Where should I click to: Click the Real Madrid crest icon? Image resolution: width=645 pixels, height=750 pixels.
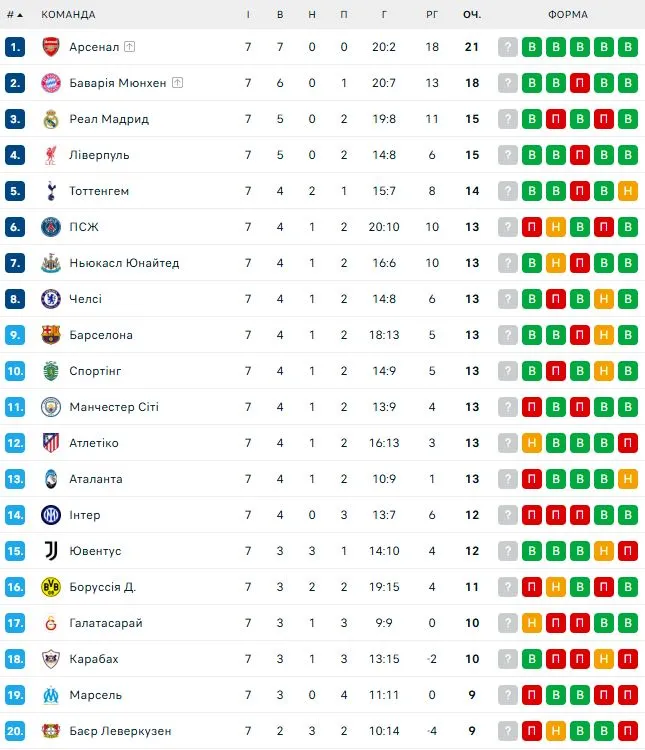point(51,119)
